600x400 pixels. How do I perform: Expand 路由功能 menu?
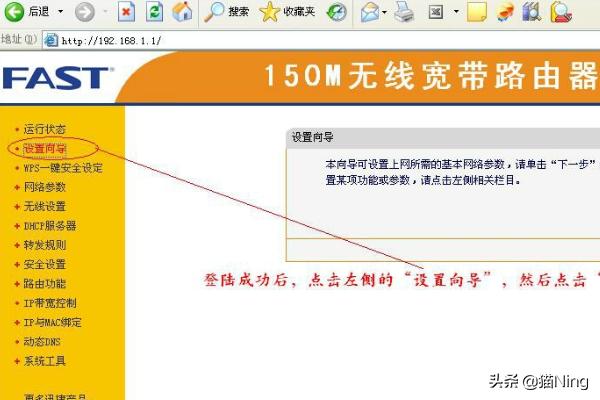[x=45, y=284]
